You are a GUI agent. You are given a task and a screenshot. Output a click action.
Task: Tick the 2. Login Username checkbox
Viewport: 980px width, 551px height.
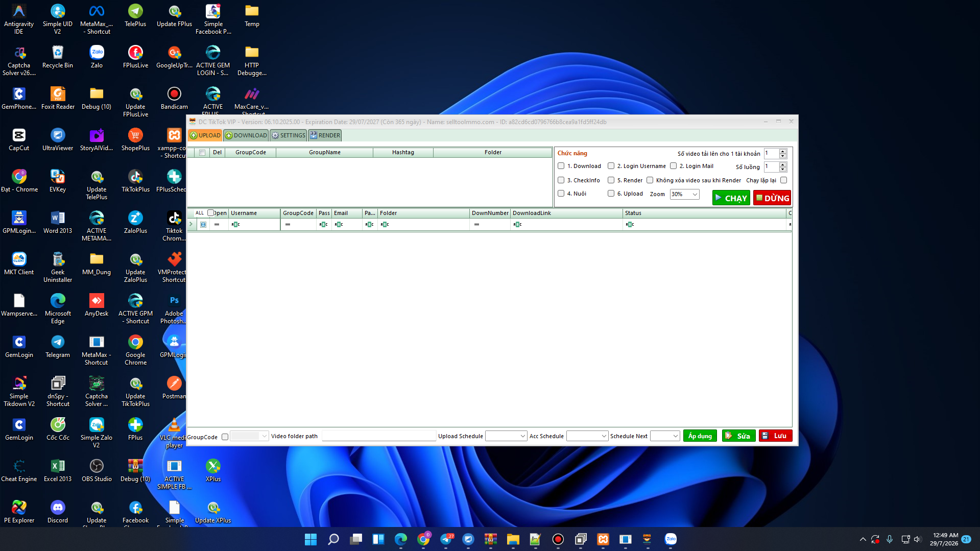point(611,166)
